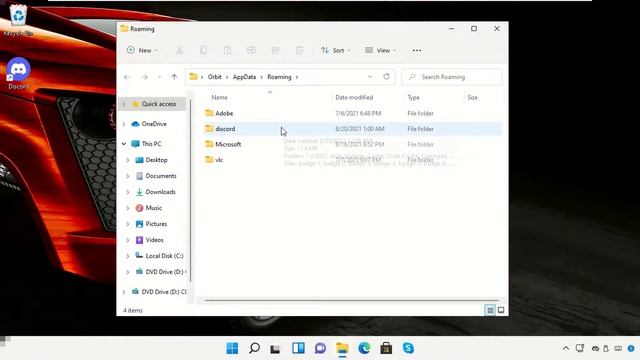The image size is (640, 360).
Task: Show hidden system tray icons
Action: click(566, 348)
